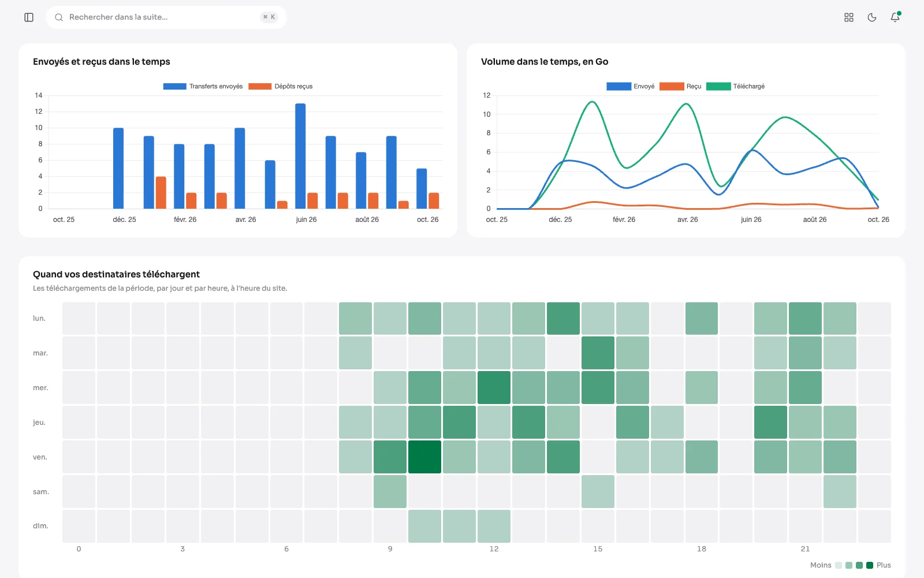Select the tallest blue bar near juin 26
The width and height of the screenshot is (924, 578).
pyautogui.click(x=300, y=156)
